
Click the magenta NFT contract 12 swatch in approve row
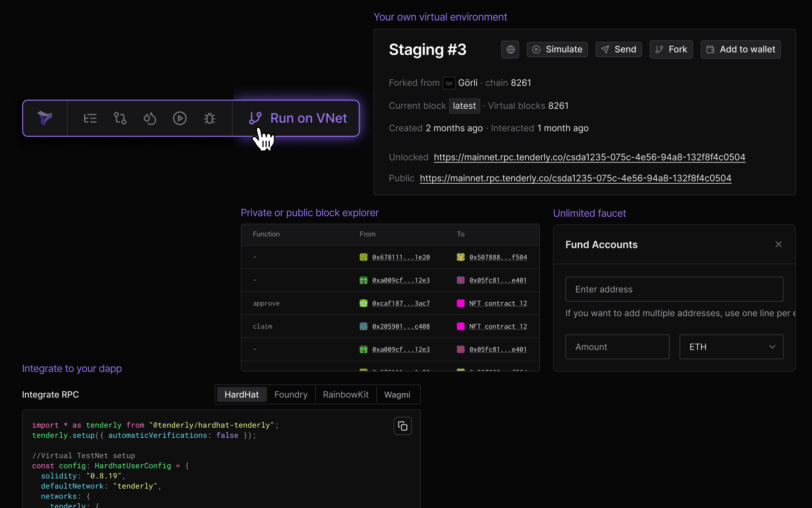(x=461, y=303)
